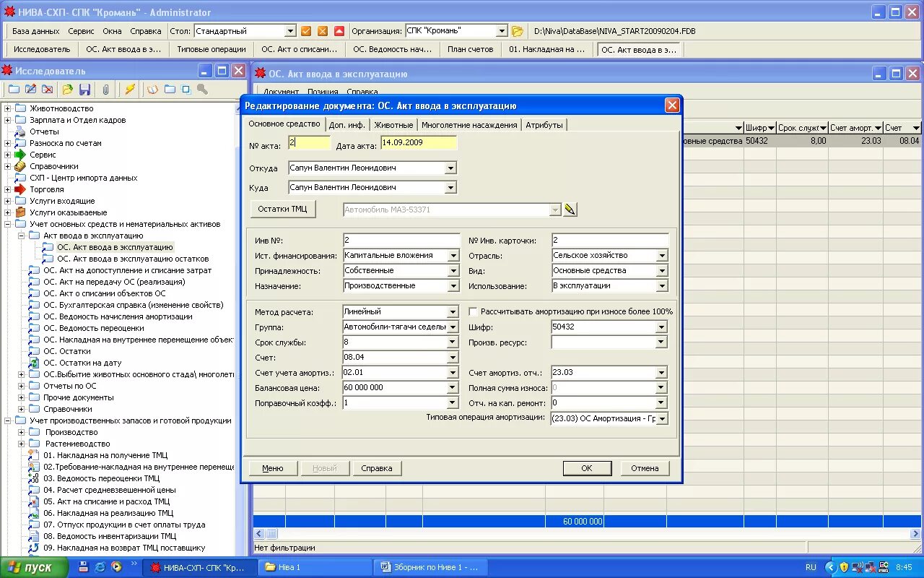Select 03. Ведомость переоценки ТМЦ tree item
The width and height of the screenshot is (924, 578).
point(101,478)
